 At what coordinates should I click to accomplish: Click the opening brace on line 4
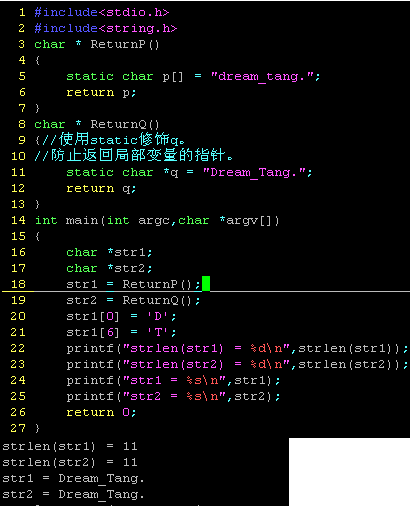[x=37, y=60]
